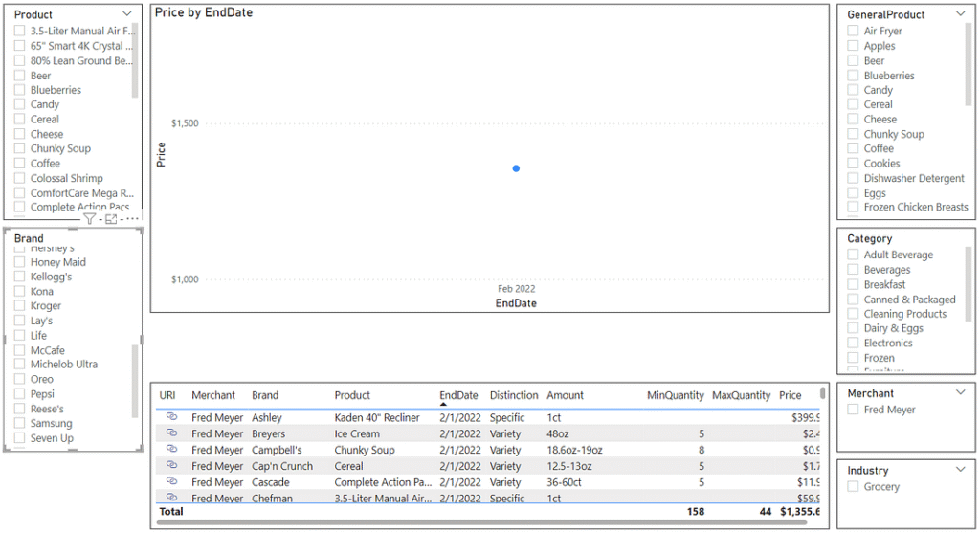Open the URI link for Chefman row
Screen dimensions: 980x533
coord(171,498)
